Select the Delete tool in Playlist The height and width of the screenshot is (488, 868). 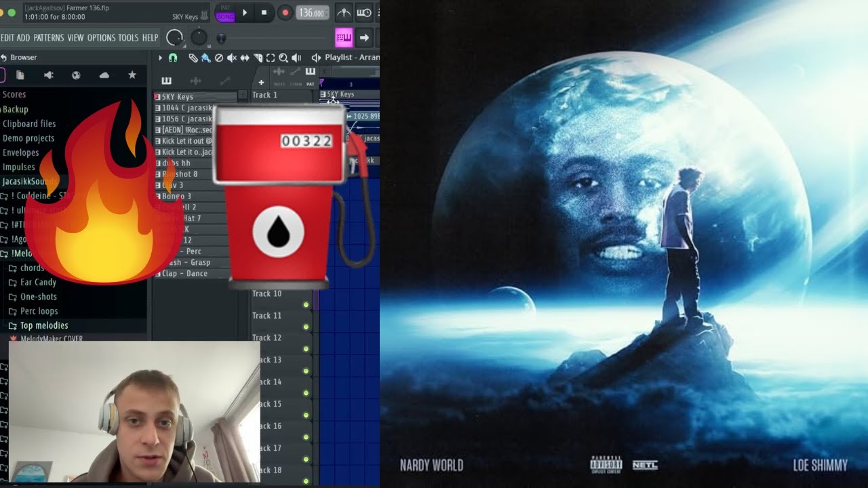[218, 58]
